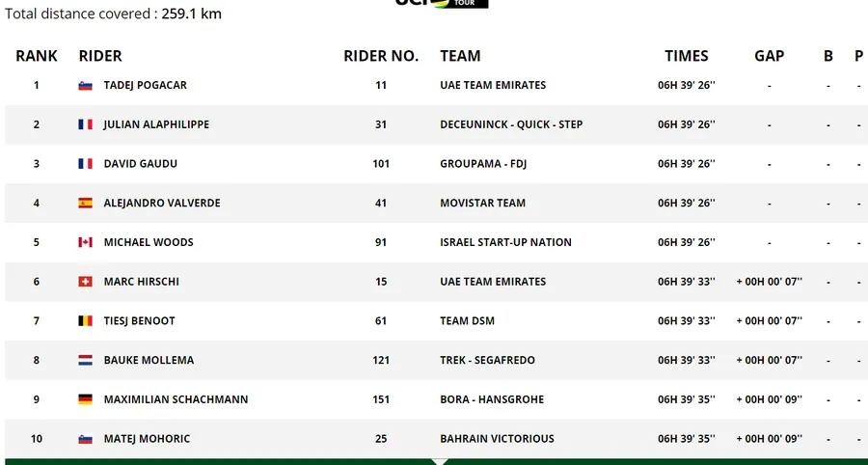Expand results using the bottom green arrow
The height and width of the screenshot is (465, 868).
click(x=435, y=461)
